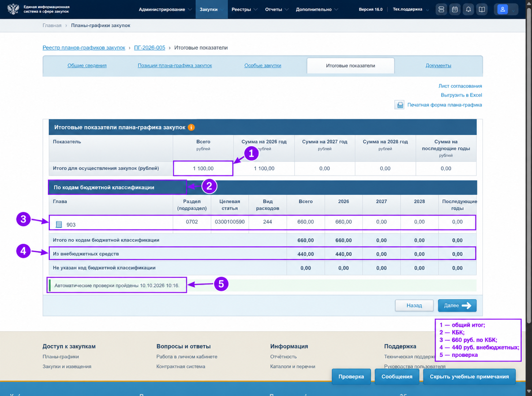This screenshot has height=396, width=532.
Task: Open footer link Каталоги и перечни
Action: point(293,366)
